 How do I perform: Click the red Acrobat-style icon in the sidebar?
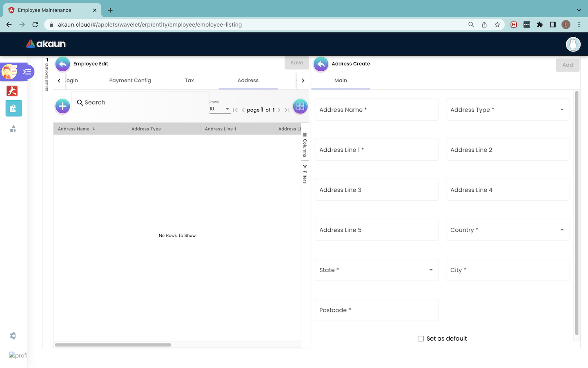click(12, 91)
